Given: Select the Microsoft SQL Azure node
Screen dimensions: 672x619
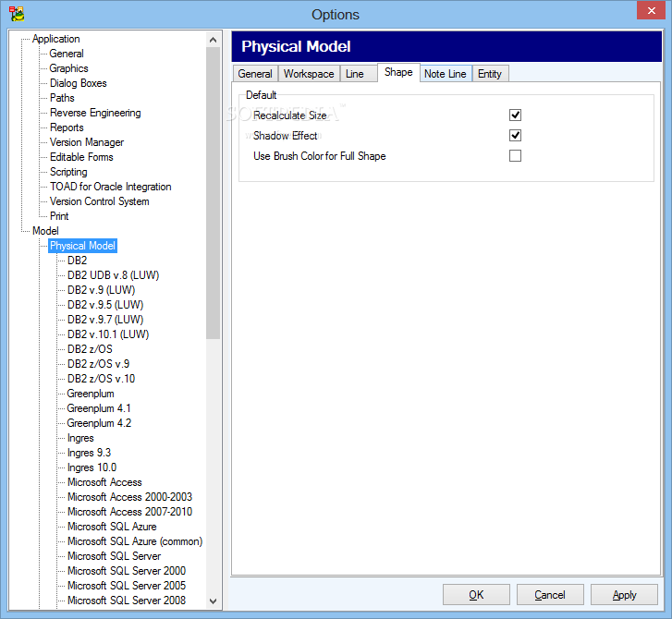Looking at the screenshot, I should click(x=112, y=527).
